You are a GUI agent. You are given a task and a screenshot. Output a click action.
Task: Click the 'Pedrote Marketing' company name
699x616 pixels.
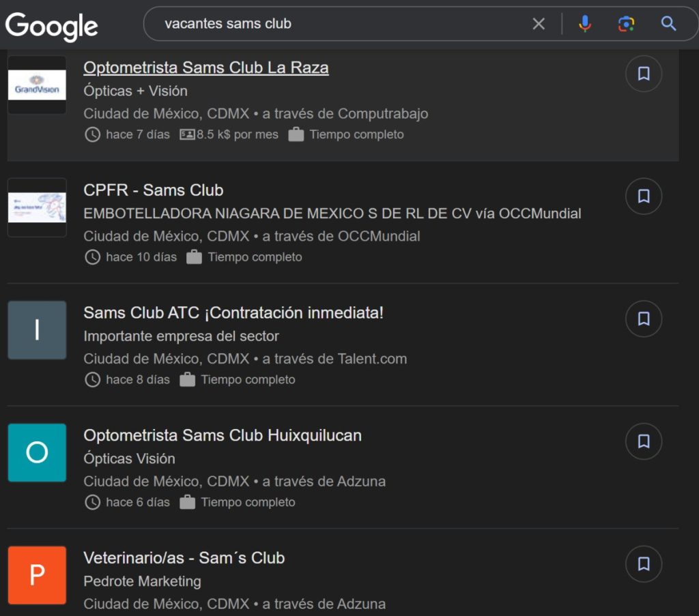point(142,581)
